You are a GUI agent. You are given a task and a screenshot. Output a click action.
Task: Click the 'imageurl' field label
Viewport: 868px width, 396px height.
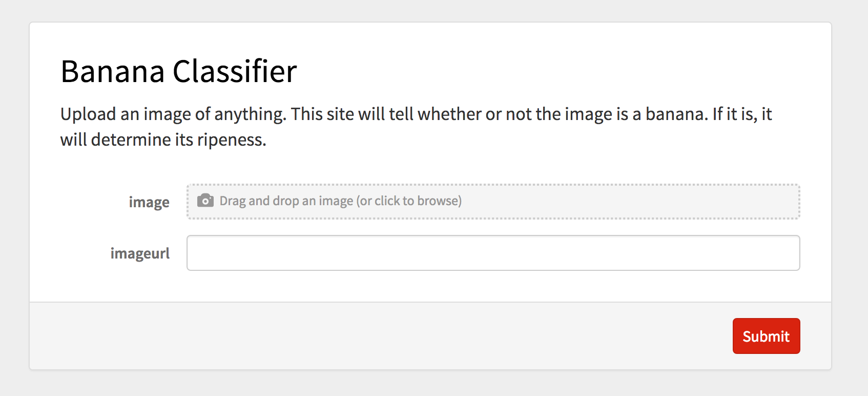coord(140,253)
